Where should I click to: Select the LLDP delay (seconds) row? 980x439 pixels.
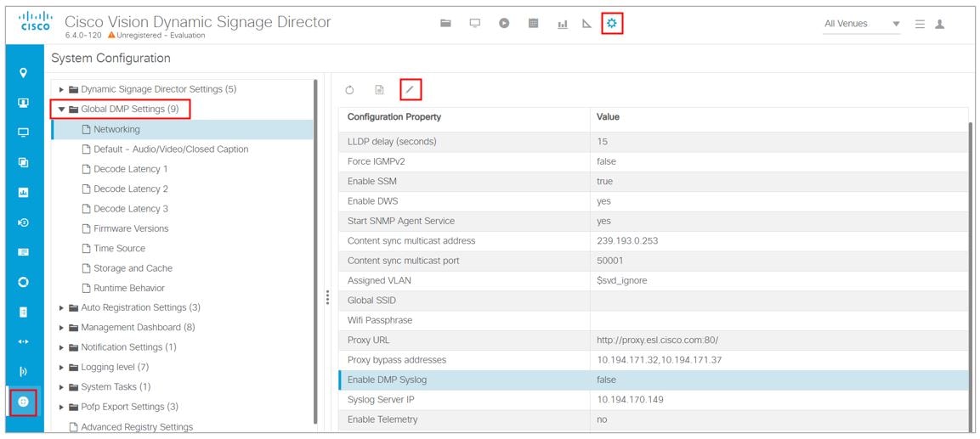pyautogui.click(x=653, y=142)
